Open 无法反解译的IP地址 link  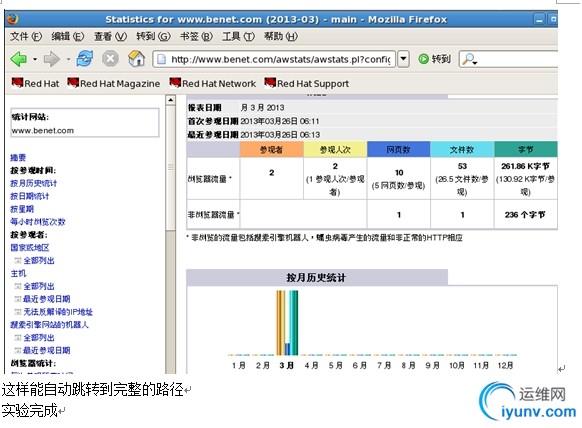tap(58, 312)
